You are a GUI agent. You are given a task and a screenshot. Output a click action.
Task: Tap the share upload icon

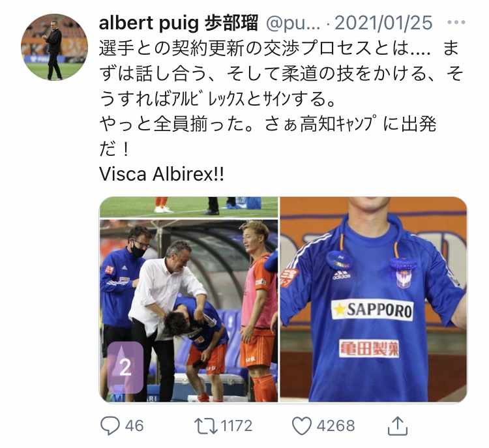(x=397, y=426)
